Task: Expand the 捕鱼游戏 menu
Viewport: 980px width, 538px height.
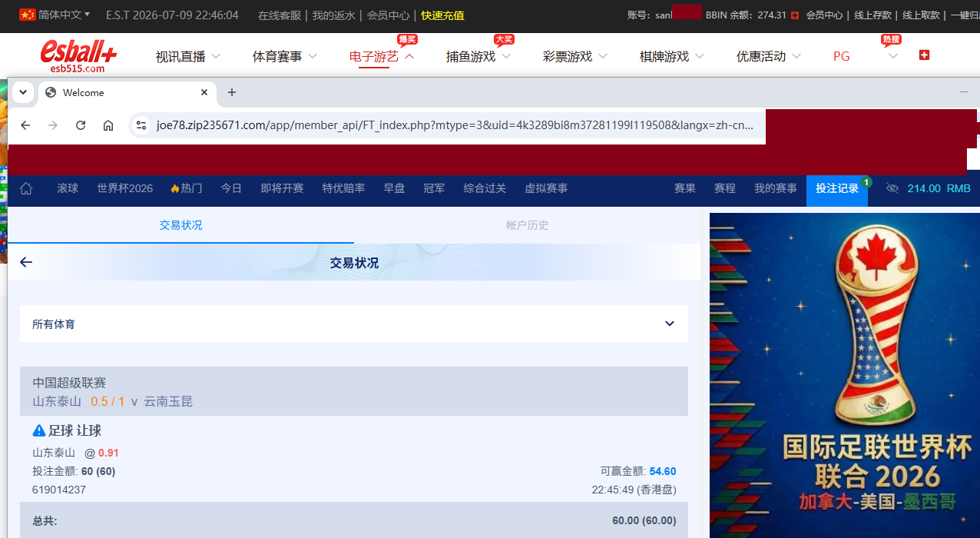Action: point(478,56)
